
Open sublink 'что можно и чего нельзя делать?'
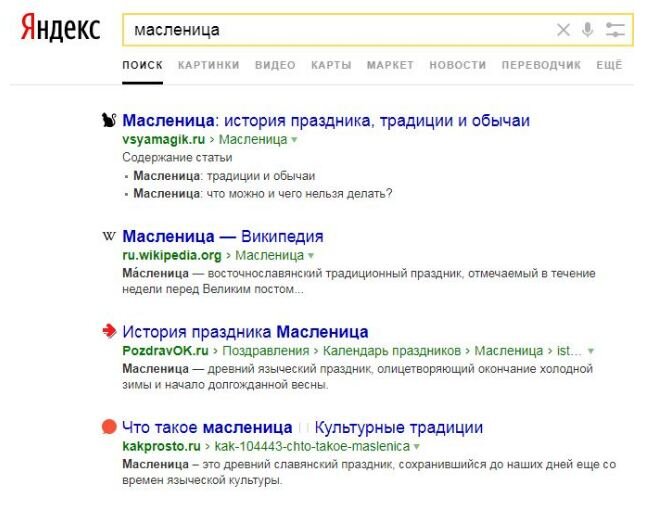coord(299,194)
